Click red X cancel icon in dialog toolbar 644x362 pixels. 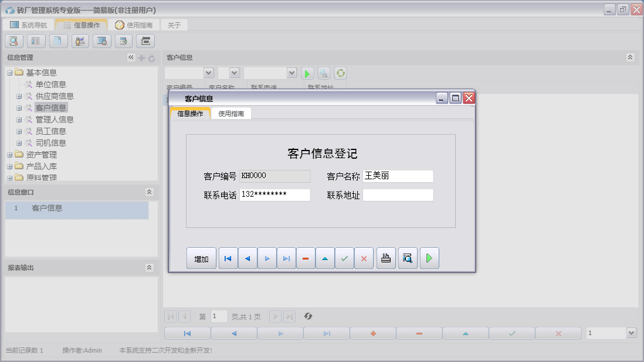pos(364,258)
